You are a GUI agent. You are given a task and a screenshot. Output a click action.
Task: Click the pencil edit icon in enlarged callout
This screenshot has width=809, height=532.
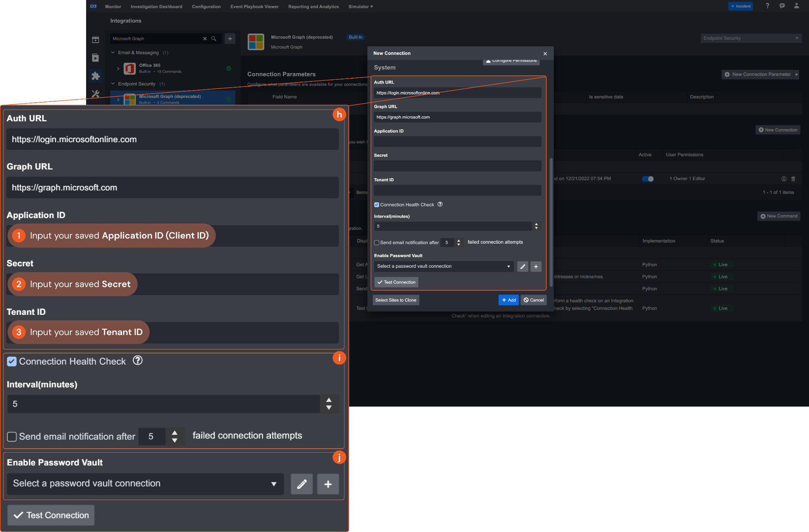(x=302, y=484)
